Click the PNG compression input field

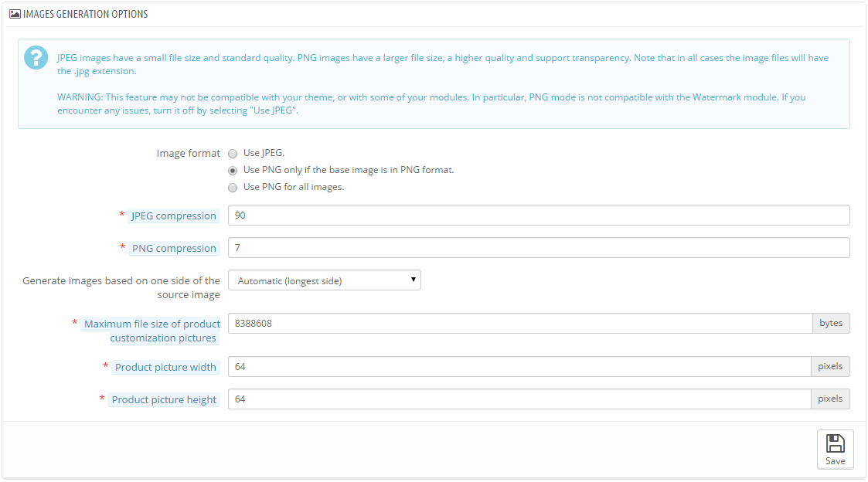[x=539, y=248]
